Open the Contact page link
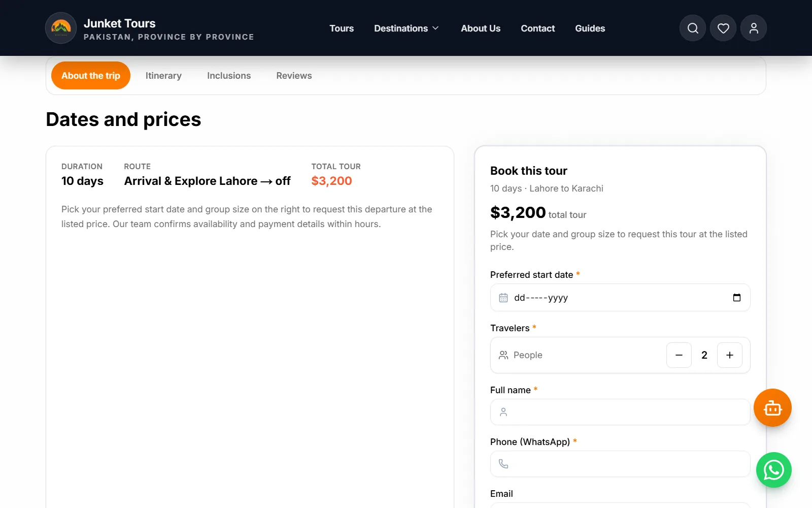 [x=537, y=28]
